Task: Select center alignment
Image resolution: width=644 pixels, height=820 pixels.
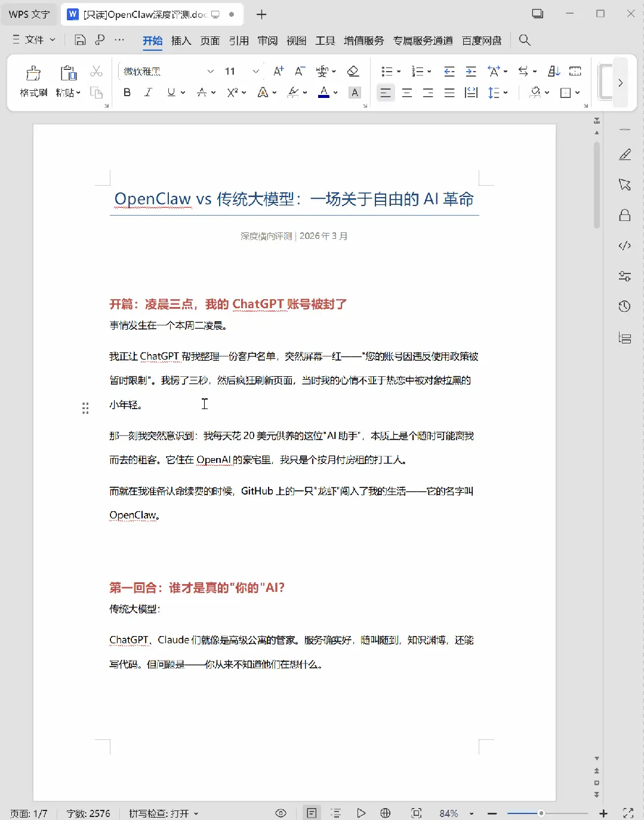Action: coord(407,93)
